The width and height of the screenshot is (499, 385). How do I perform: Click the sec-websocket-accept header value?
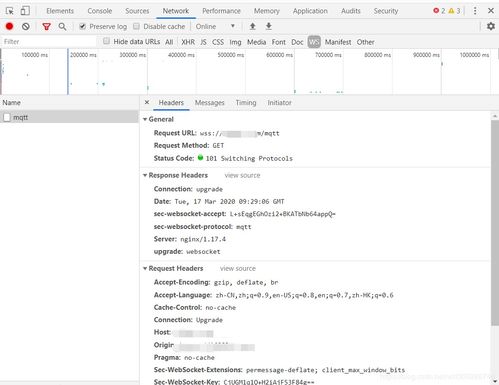(283, 214)
